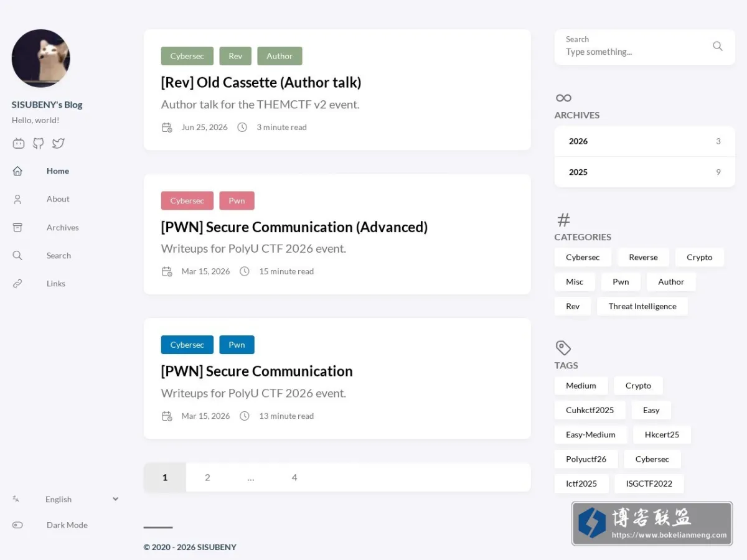This screenshot has height=560, width=747.
Task: Click the Cybersec tag under Tags
Action: pos(652,459)
